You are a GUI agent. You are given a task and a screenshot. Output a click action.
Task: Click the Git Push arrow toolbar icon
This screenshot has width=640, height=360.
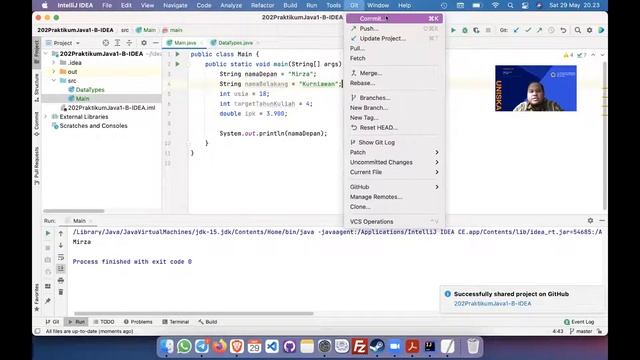(539, 30)
